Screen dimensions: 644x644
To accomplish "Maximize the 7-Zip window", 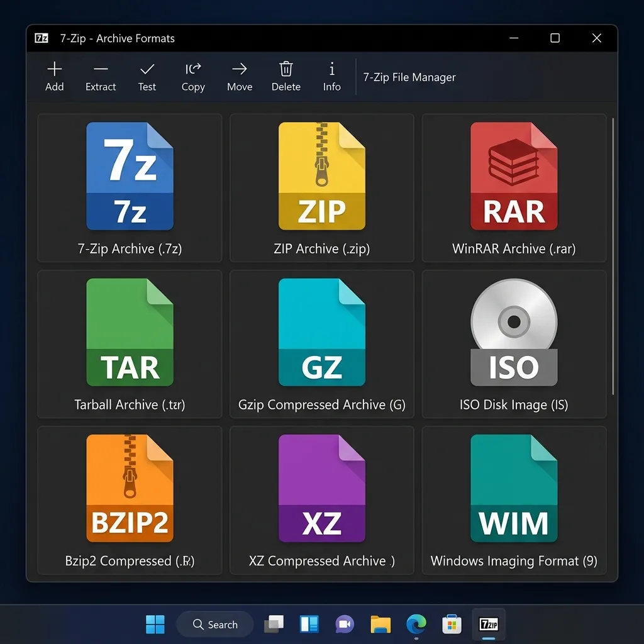I will tap(555, 38).
